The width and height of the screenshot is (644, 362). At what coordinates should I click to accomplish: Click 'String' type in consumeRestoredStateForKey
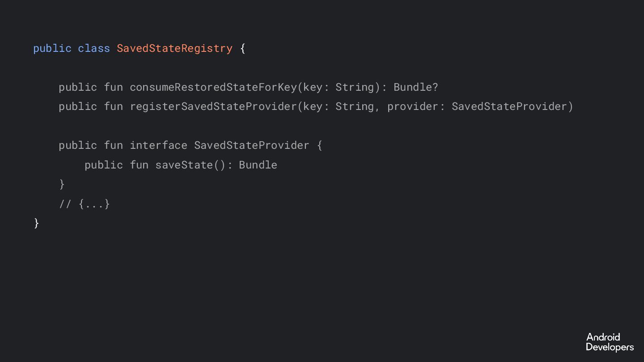pyautogui.click(x=355, y=87)
